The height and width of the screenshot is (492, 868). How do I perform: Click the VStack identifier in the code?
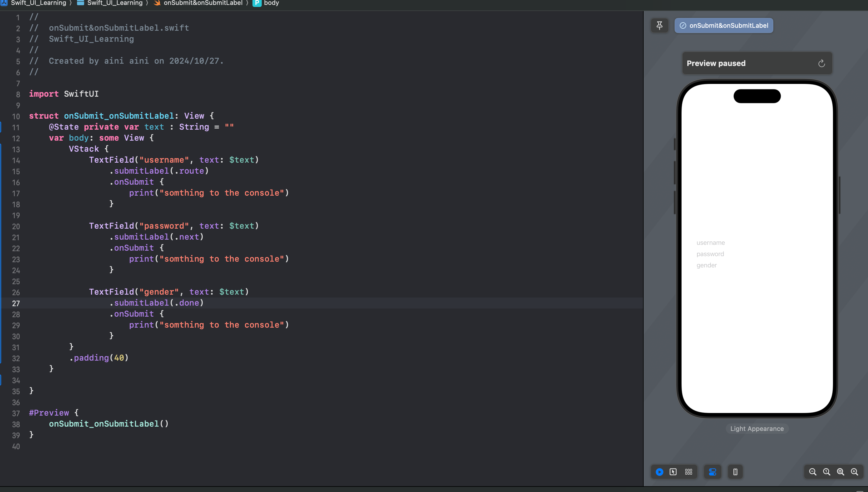click(x=84, y=149)
